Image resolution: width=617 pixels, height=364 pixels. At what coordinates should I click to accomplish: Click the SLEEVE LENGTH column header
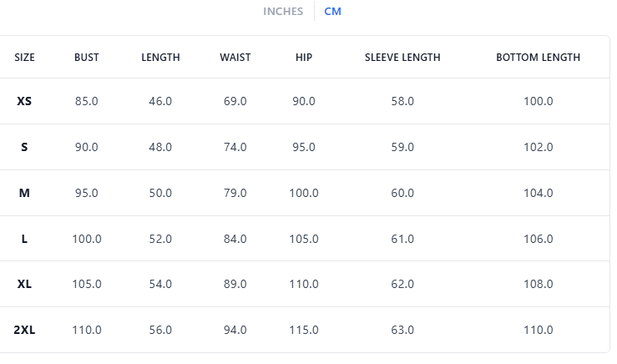(x=402, y=58)
